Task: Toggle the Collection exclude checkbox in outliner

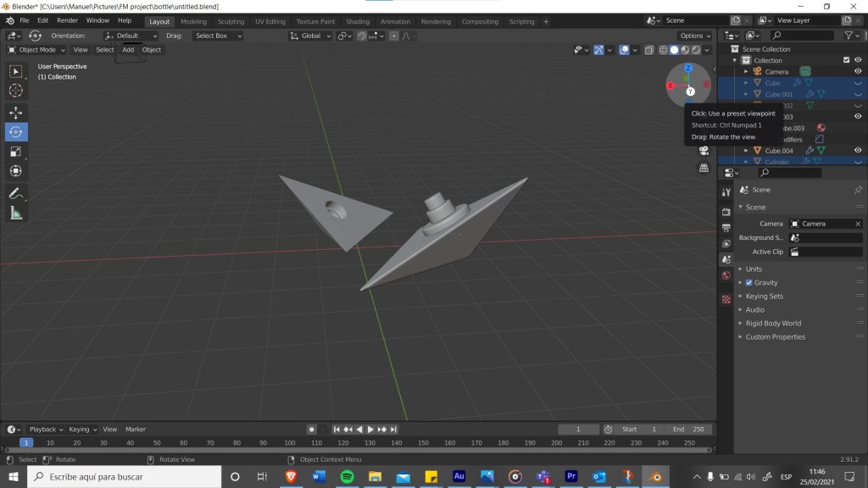Action: coord(846,60)
